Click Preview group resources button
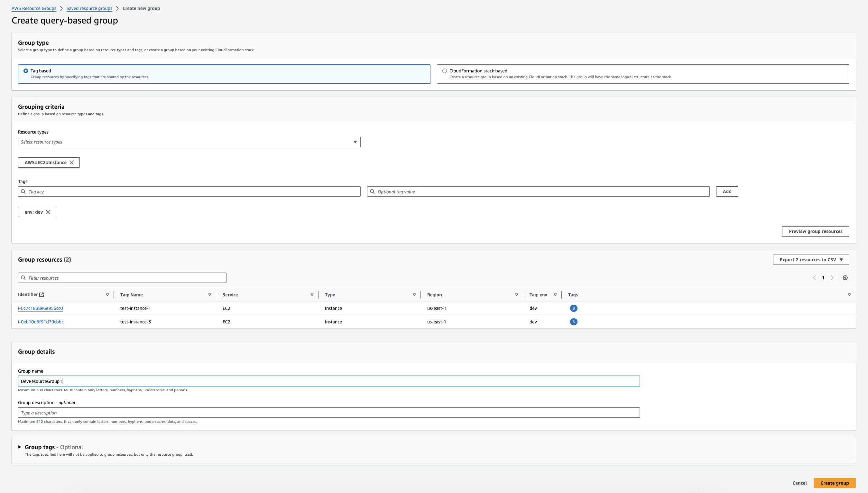The width and height of the screenshot is (868, 493). (815, 231)
